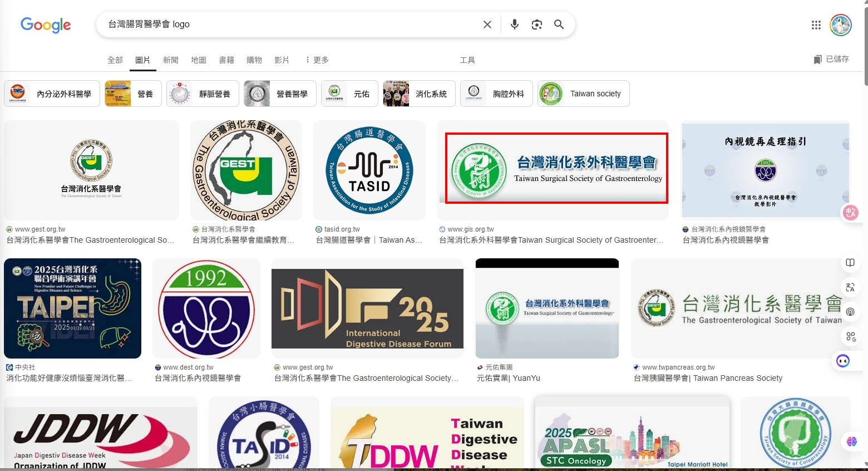
Task: Open the 內視鏡再處理指引 image
Action: (x=766, y=170)
